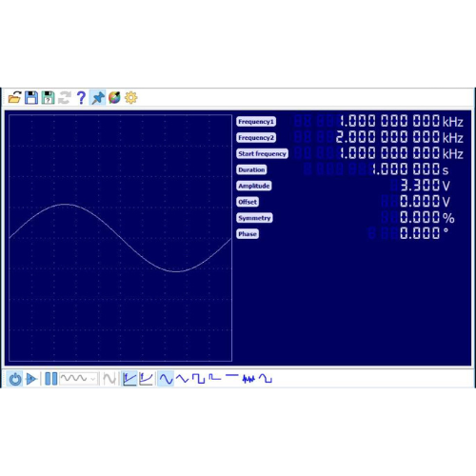This screenshot has width=476, height=476.
Task: Choose the noise waveform icon
Action: pos(248,379)
